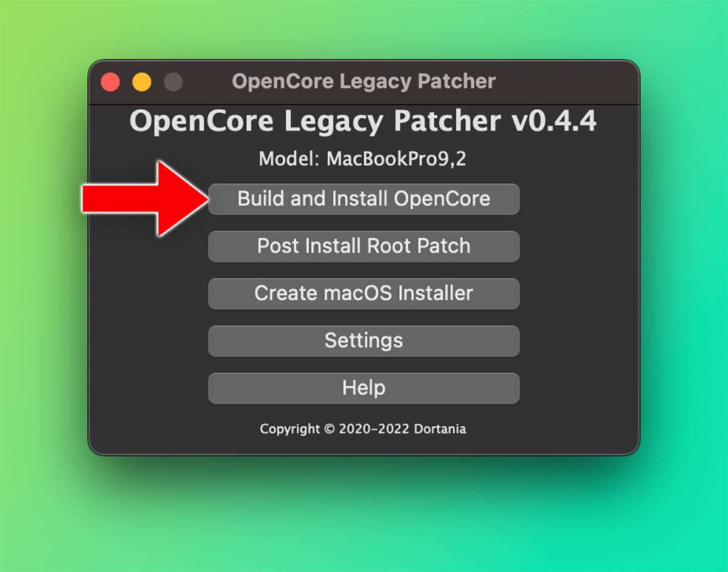Select the MacBookPro9,2 model identifier
The height and width of the screenshot is (572, 728).
click(397, 160)
